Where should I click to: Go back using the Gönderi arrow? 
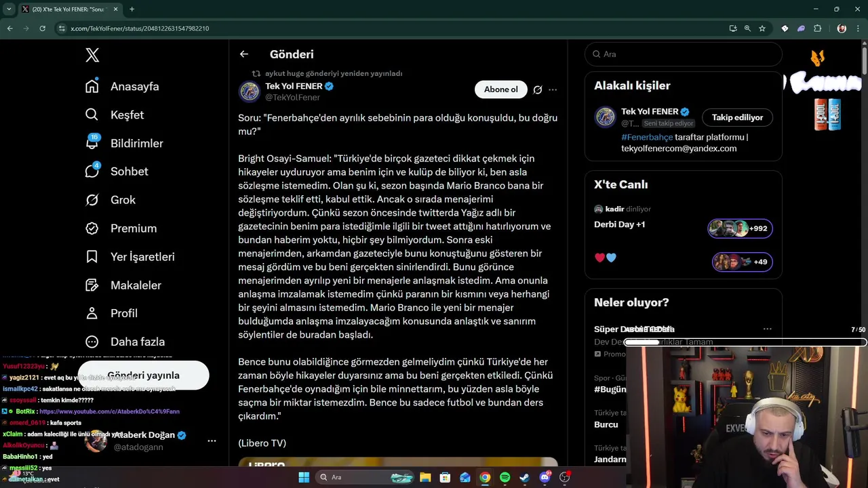click(244, 54)
